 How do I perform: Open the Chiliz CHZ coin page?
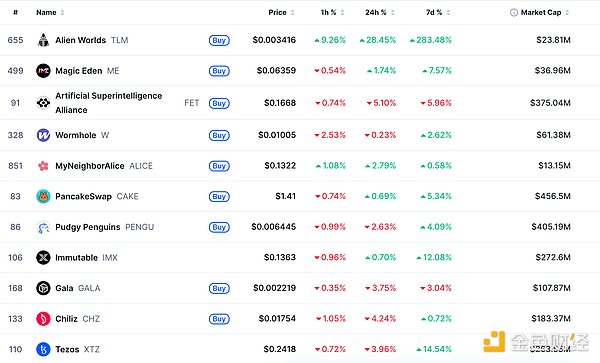point(77,319)
